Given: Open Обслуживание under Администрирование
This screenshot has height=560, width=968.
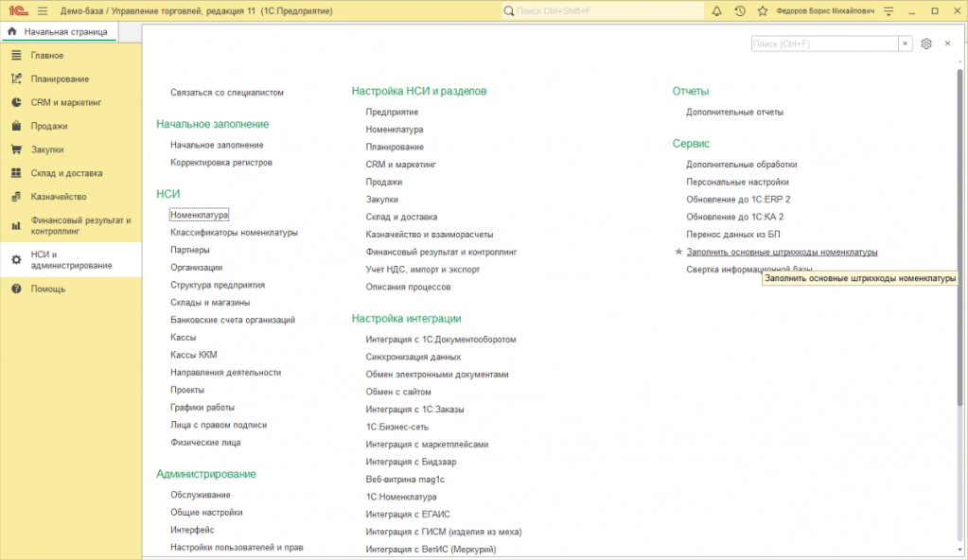Looking at the screenshot, I should pos(201,495).
